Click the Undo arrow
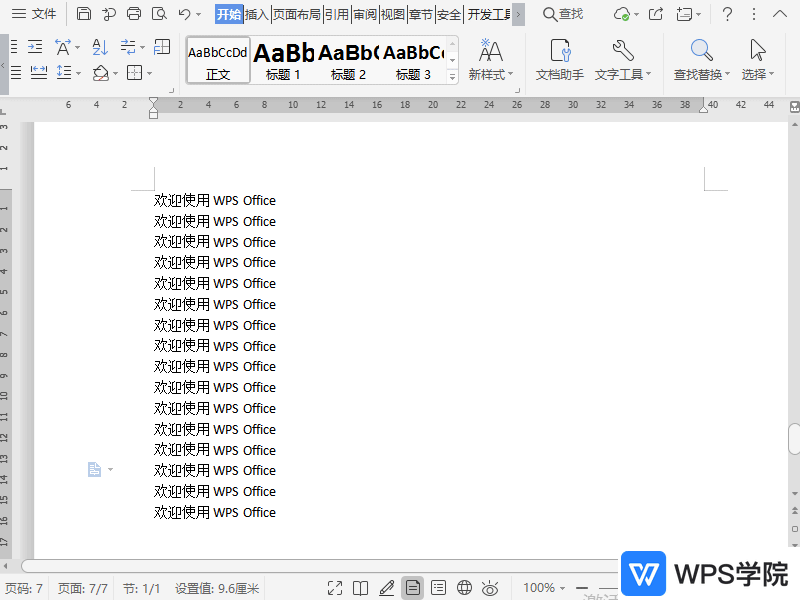 [x=184, y=14]
